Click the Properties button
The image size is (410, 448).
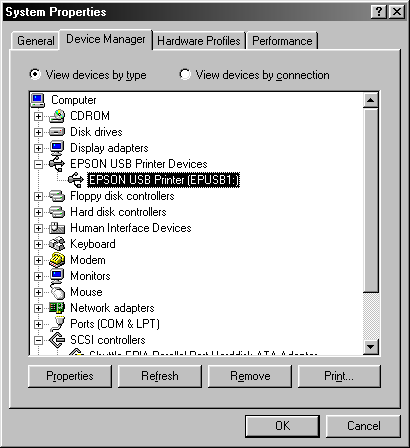pyautogui.click(x=70, y=376)
